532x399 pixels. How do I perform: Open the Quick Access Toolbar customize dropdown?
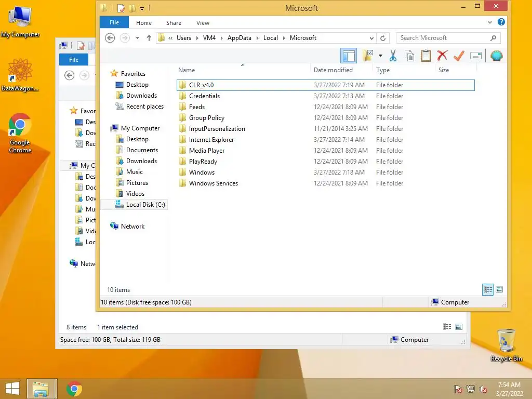coord(142,8)
